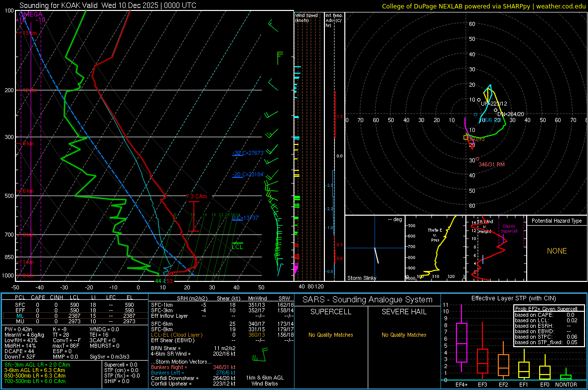This screenshot has height=390, width=588.
Task: Click the '-20 C=23184' height label
Action: click(248, 174)
